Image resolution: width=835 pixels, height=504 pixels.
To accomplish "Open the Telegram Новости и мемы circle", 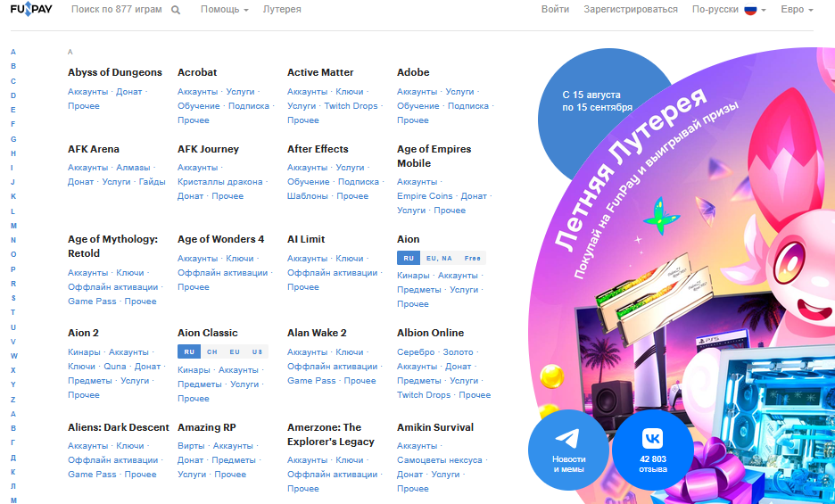I will click(x=568, y=450).
